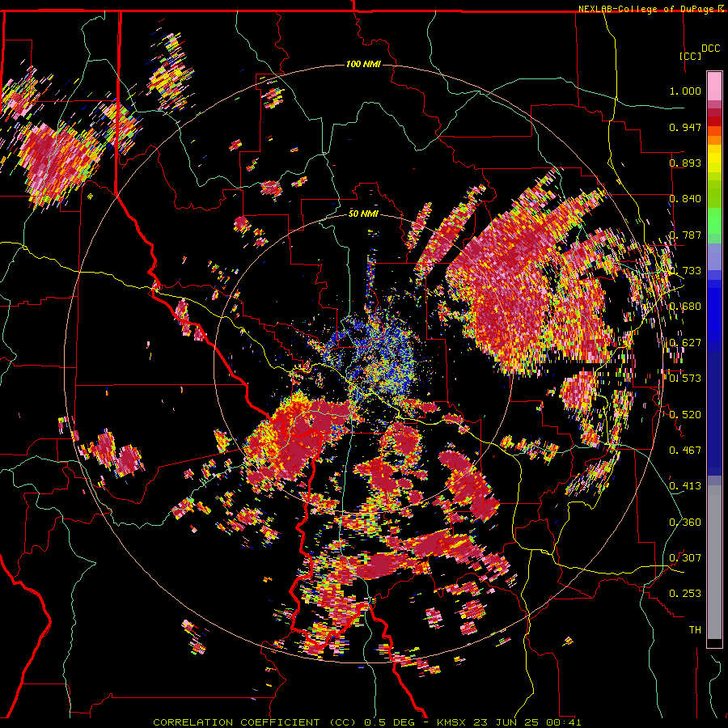728x728 pixels.
Task: Click the 0.840 color scale label
Action: tap(685, 199)
